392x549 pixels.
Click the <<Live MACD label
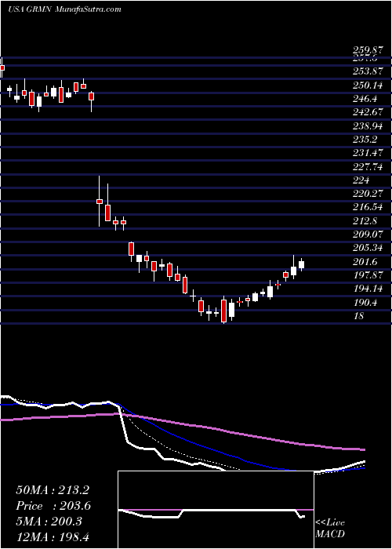[x=330, y=528]
